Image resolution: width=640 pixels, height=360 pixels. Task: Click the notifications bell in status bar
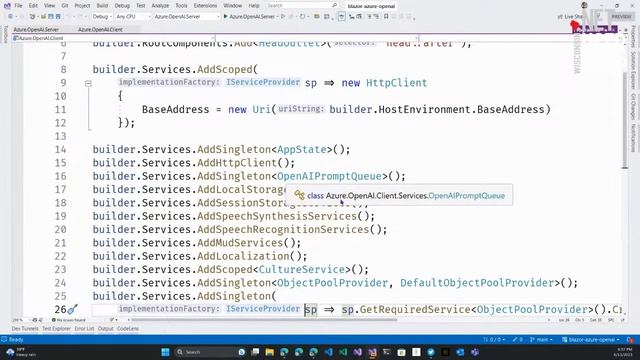(629, 340)
